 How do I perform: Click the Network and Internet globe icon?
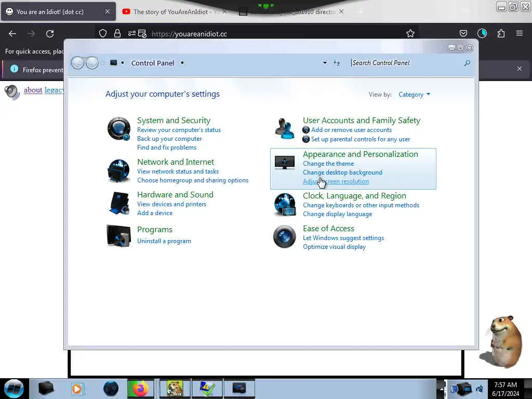118,170
